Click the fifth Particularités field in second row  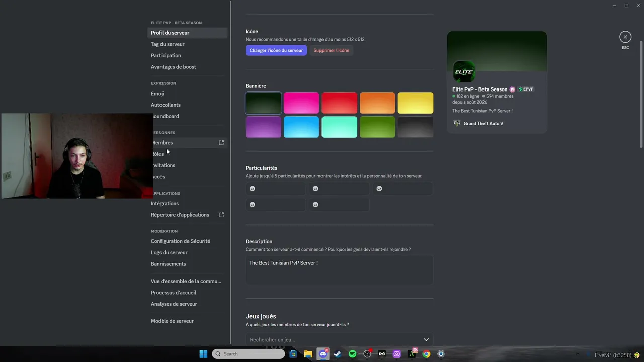tap(339, 204)
